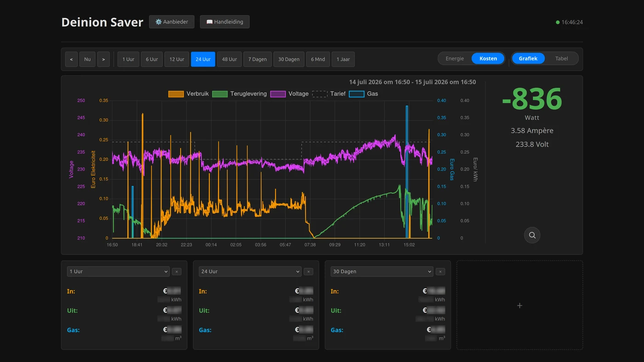Open the 30 Dagen period dropdown
The image size is (644, 362).
point(382,271)
